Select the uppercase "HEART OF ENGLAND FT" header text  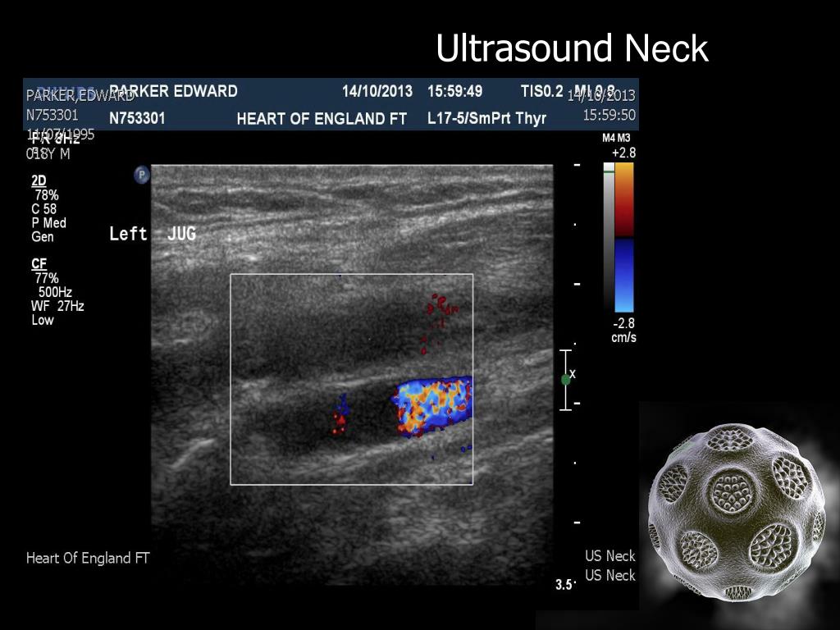322,118
